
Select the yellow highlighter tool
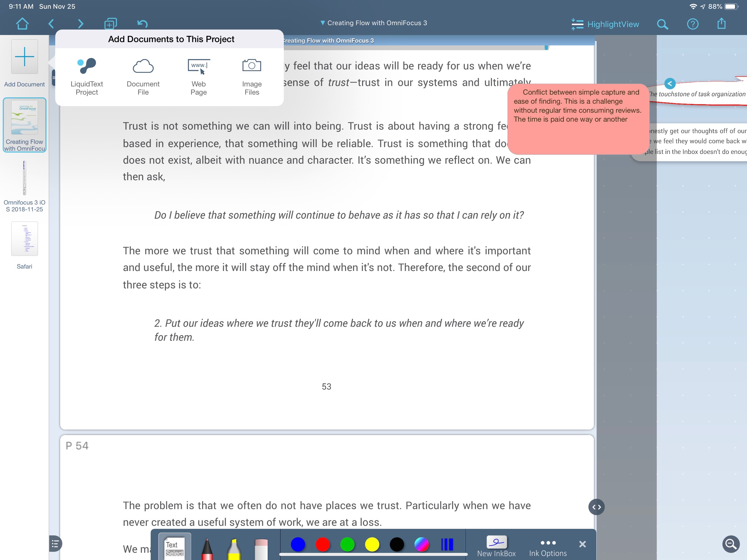point(234,549)
